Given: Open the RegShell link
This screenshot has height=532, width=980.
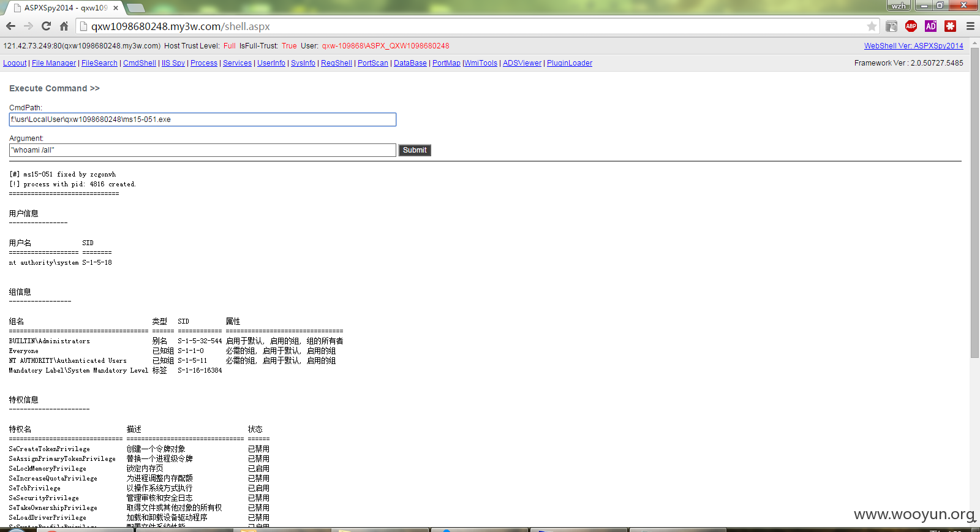Looking at the screenshot, I should click(x=336, y=63).
